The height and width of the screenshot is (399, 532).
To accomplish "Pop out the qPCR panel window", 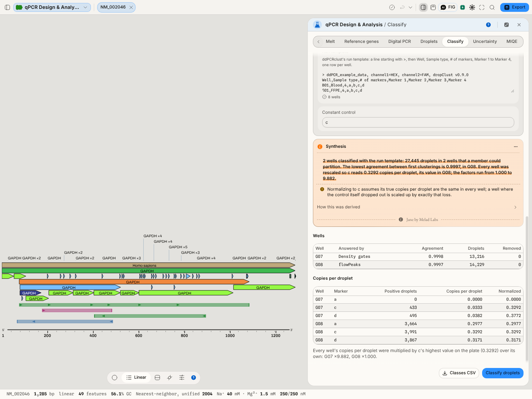I will tap(507, 25).
